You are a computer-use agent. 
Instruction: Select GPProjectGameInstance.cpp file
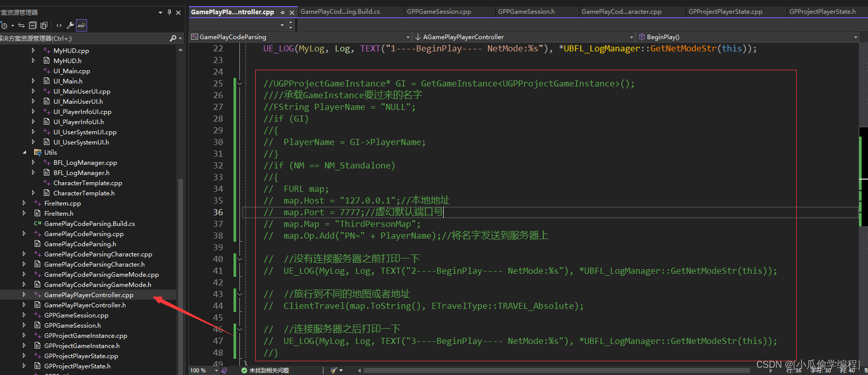(86, 335)
